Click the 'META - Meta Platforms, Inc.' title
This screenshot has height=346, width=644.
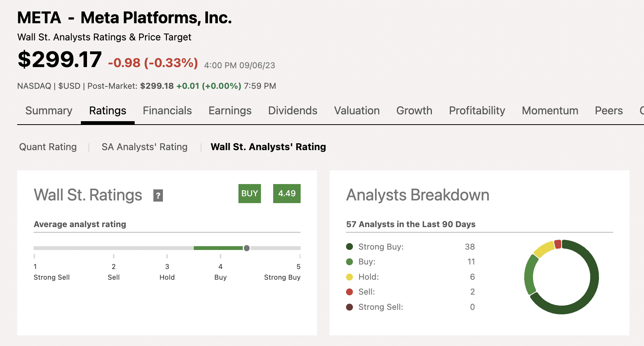click(x=124, y=18)
